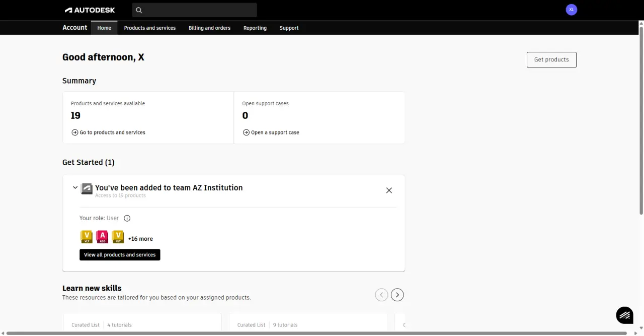The image size is (644, 336).
Task: Click arrow icon beside Go to products
Action: coord(75,132)
